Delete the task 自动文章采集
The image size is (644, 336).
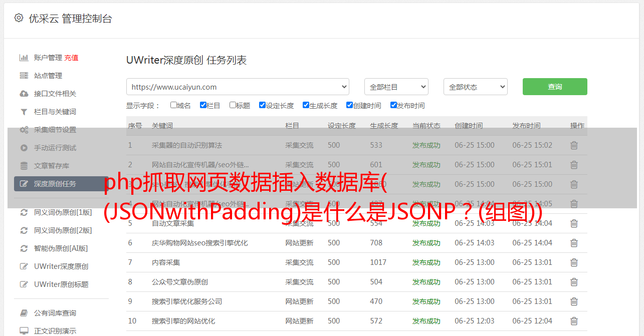(574, 223)
